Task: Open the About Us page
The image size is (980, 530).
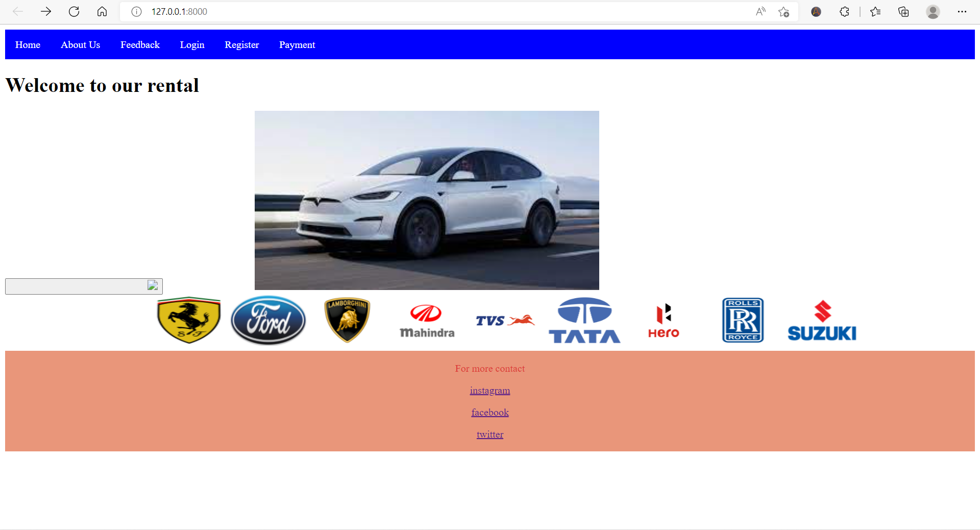Action: click(x=80, y=45)
